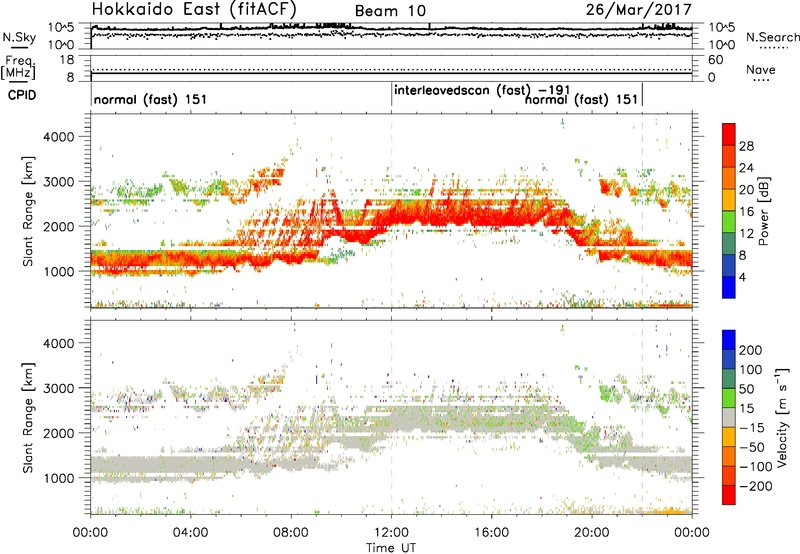Click the 'Power [dB]' axis label
The height and width of the screenshot is (554, 800).
pyautogui.click(x=763, y=211)
